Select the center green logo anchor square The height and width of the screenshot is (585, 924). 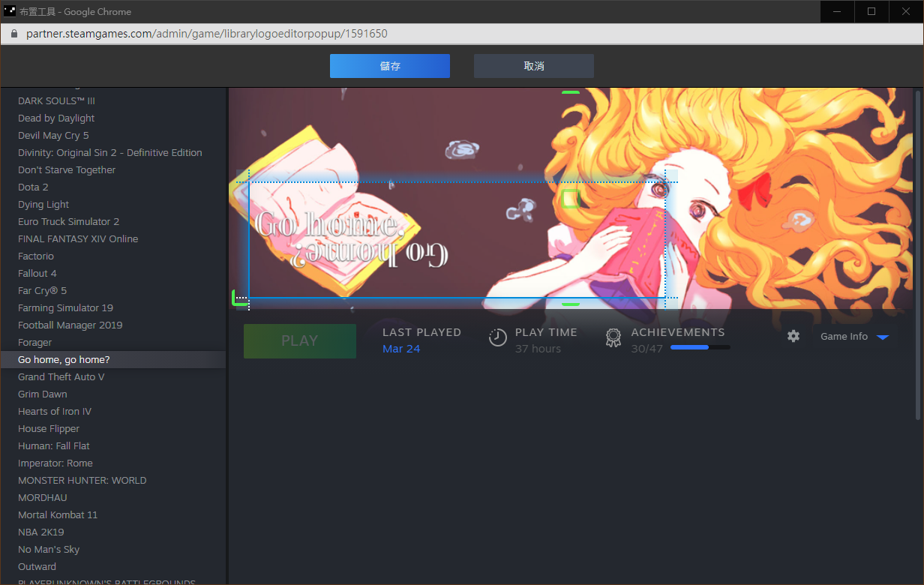[x=571, y=199]
